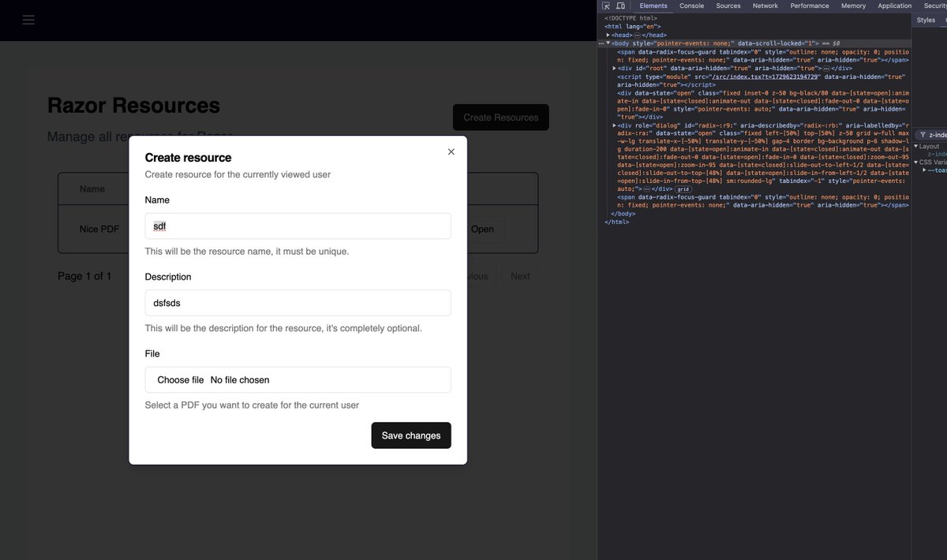Open the Network tab

(765, 6)
